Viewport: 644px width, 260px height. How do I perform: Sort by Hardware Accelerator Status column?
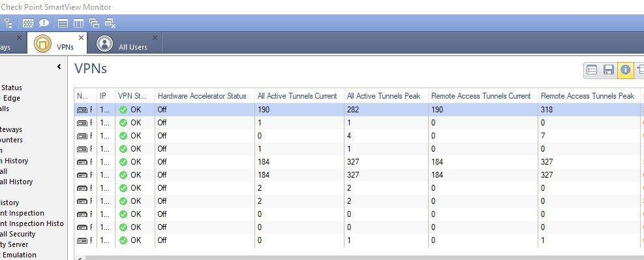pos(204,96)
